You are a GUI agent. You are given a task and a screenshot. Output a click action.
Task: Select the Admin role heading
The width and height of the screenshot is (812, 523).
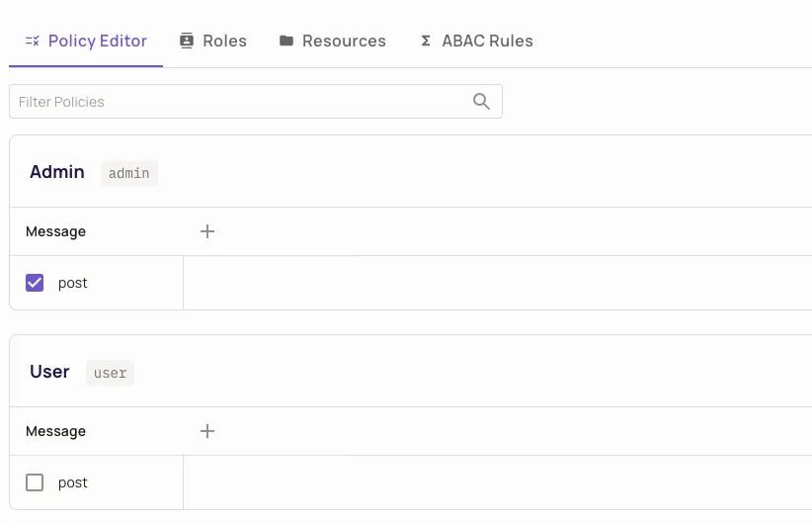57,172
